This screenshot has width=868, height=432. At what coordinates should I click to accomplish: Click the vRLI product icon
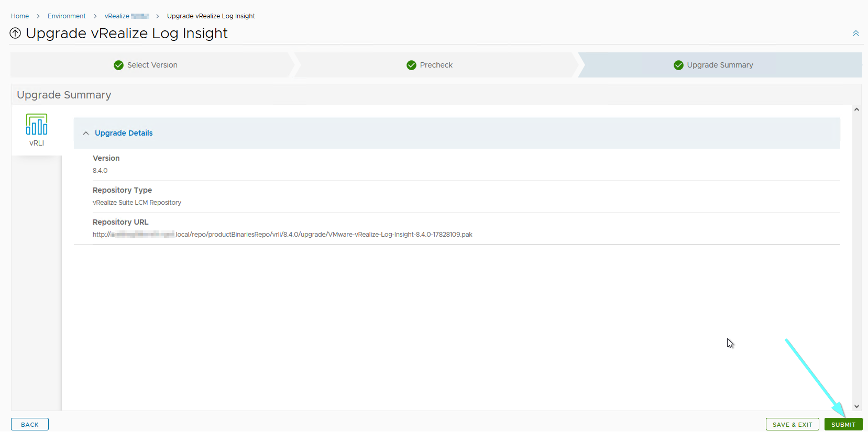click(37, 125)
